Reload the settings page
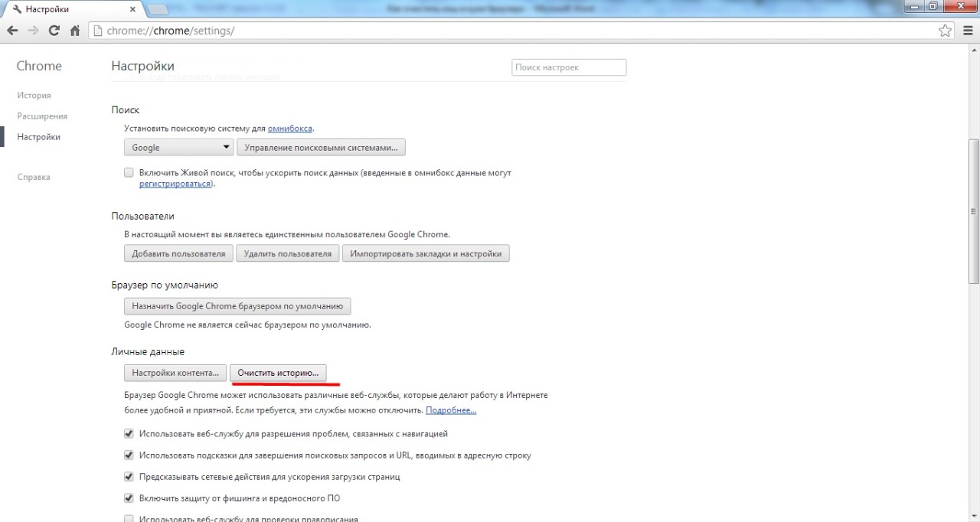Screen dimensions: 980x522 coord(54,31)
